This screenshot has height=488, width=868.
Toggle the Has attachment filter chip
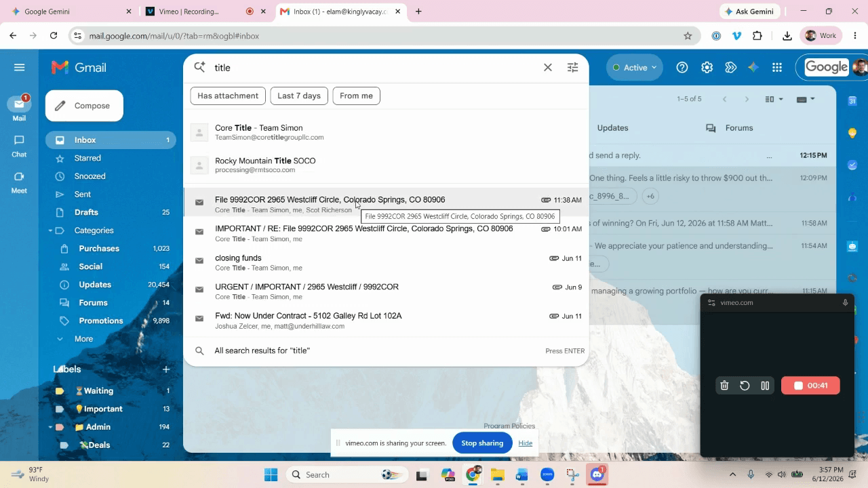click(228, 96)
